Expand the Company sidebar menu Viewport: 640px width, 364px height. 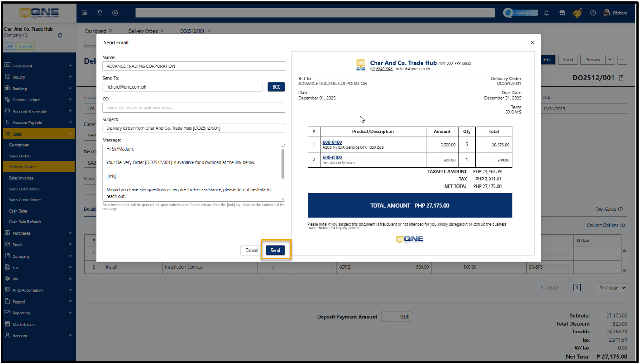(38, 256)
